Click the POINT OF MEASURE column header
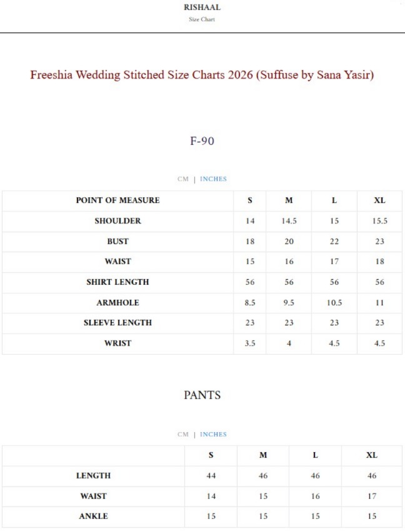Viewport: 405px width, 532px height. coord(117,200)
